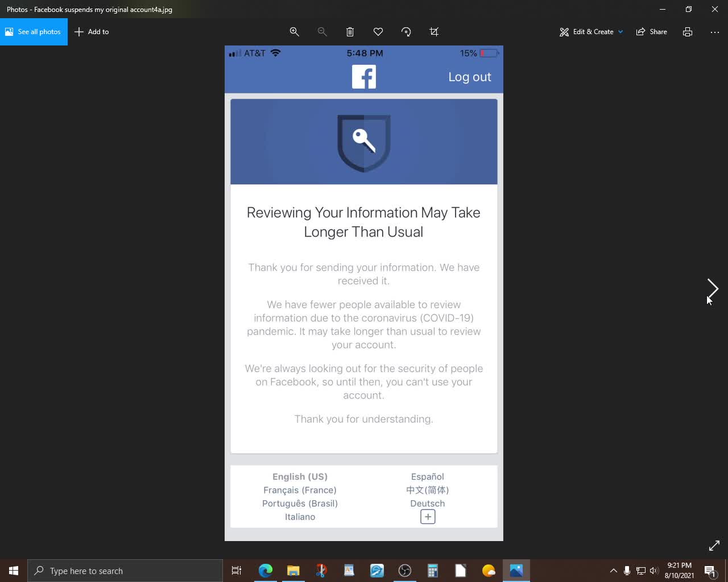Zoom in on the photo
The image size is (728, 582).
(295, 32)
